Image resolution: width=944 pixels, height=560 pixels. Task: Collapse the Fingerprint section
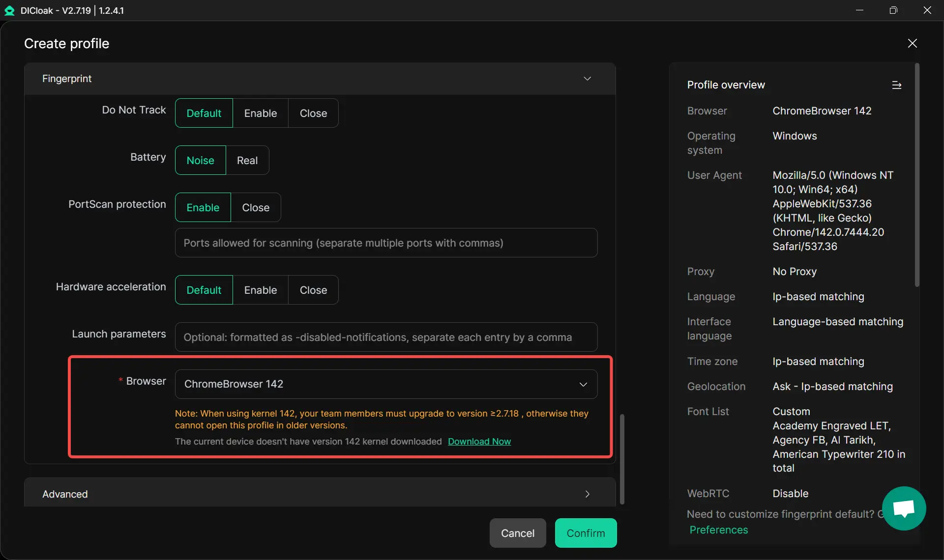pyautogui.click(x=587, y=79)
